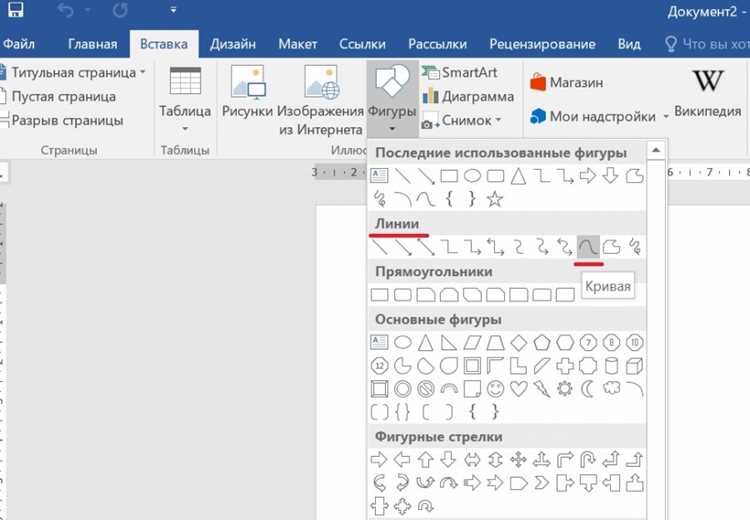Click the Save icon in title bar
Screen dimensions: 750x520
tap(16, 9)
